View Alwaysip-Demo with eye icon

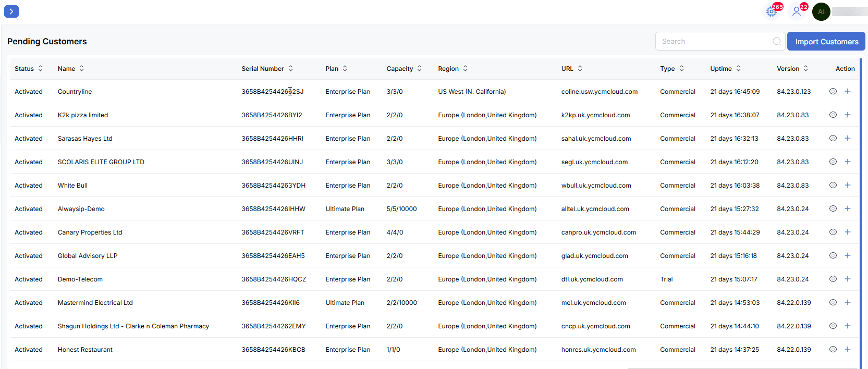point(833,208)
